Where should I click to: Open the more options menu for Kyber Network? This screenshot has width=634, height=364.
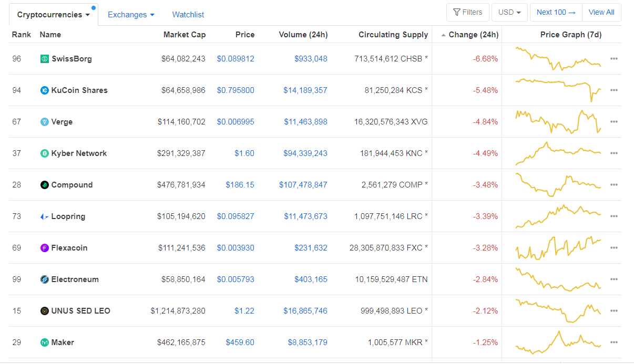(613, 153)
